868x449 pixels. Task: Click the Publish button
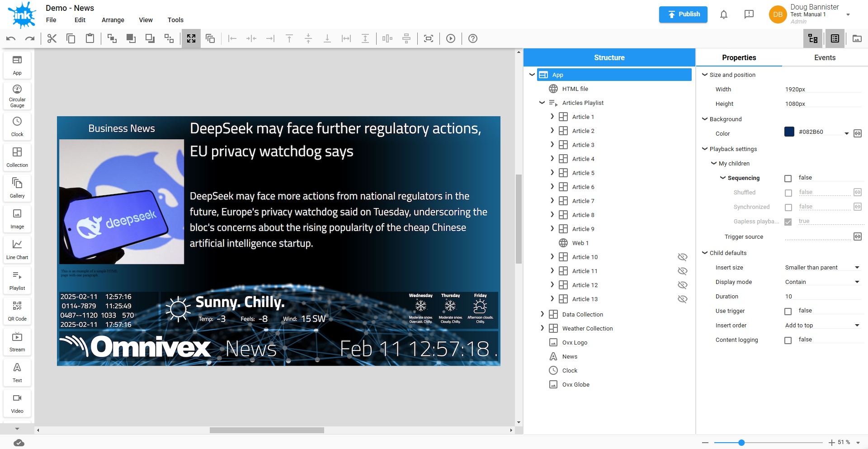click(683, 14)
